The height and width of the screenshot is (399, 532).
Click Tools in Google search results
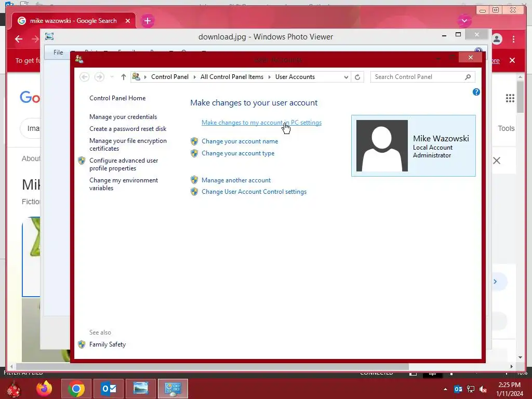coord(506,128)
